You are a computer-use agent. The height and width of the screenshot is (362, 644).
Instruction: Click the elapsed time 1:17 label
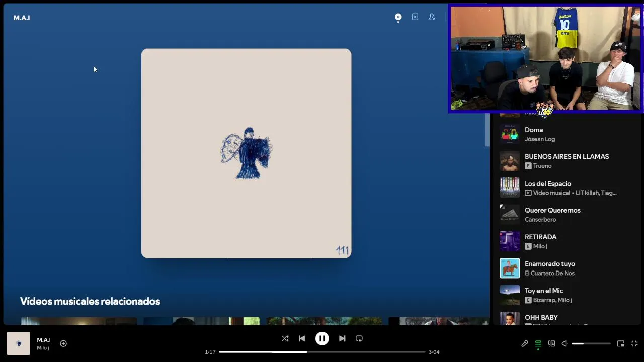click(210, 352)
